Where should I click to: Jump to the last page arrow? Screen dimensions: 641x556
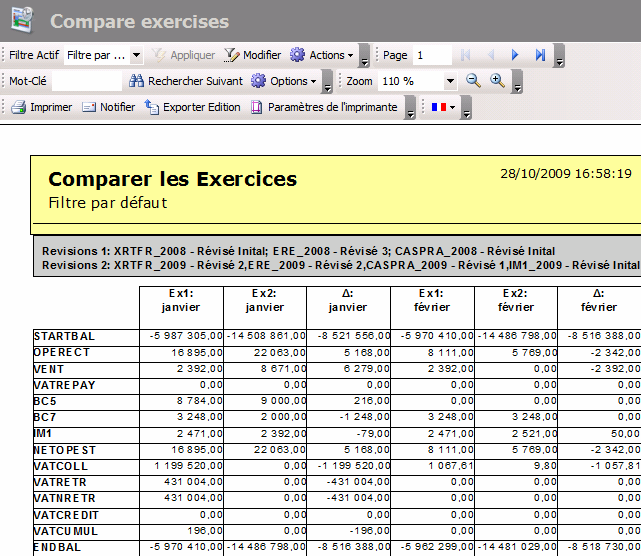(x=540, y=55)
